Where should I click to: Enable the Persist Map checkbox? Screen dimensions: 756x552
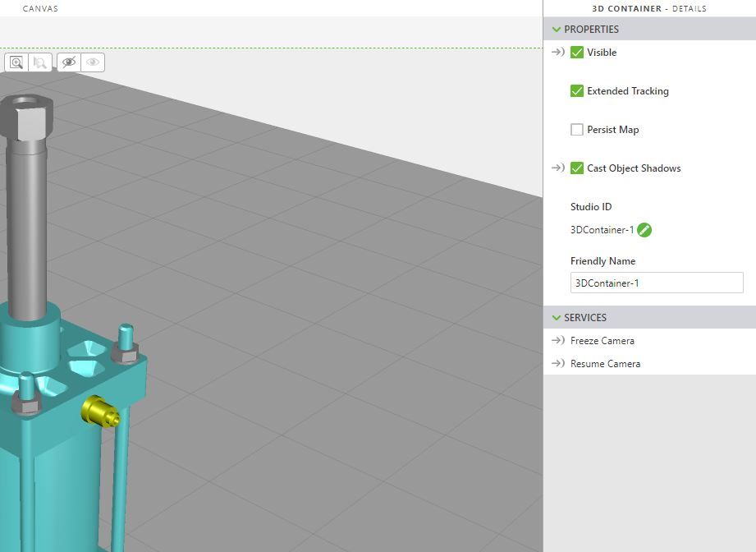point(577,130)
